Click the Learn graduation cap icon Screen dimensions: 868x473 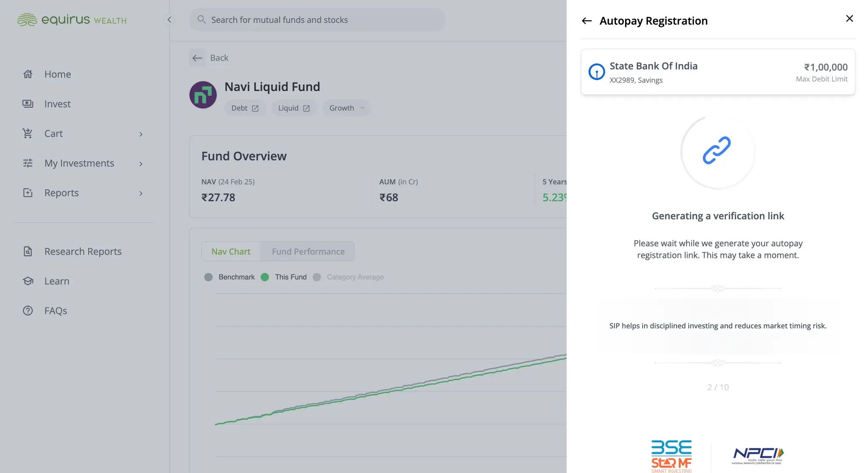(28, 281)
